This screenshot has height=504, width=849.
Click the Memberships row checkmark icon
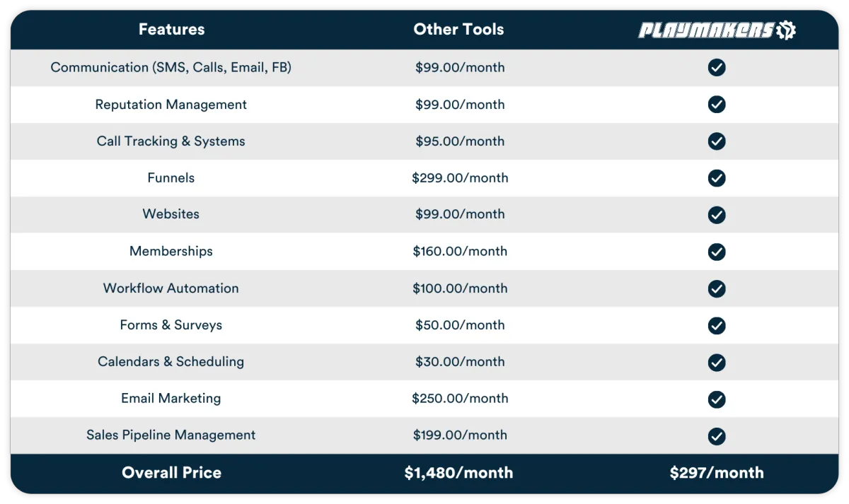pyautogui.click(x=717, y=252)
